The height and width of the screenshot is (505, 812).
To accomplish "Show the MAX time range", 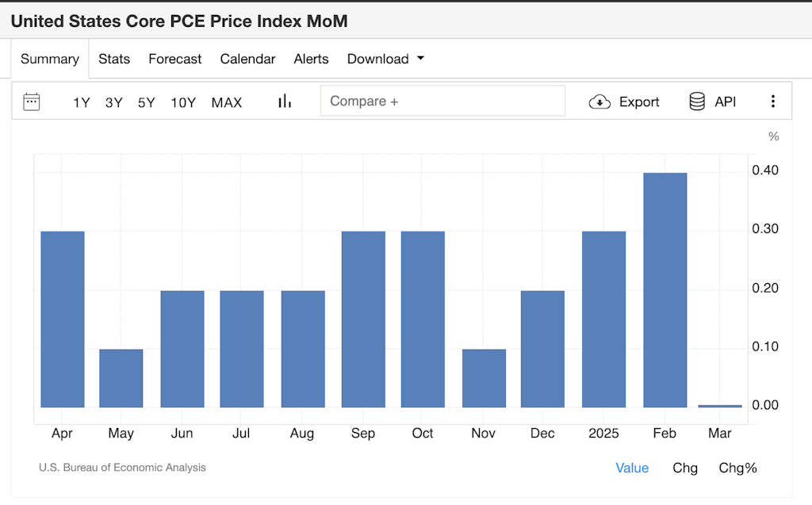I will [x=227, y=102].
